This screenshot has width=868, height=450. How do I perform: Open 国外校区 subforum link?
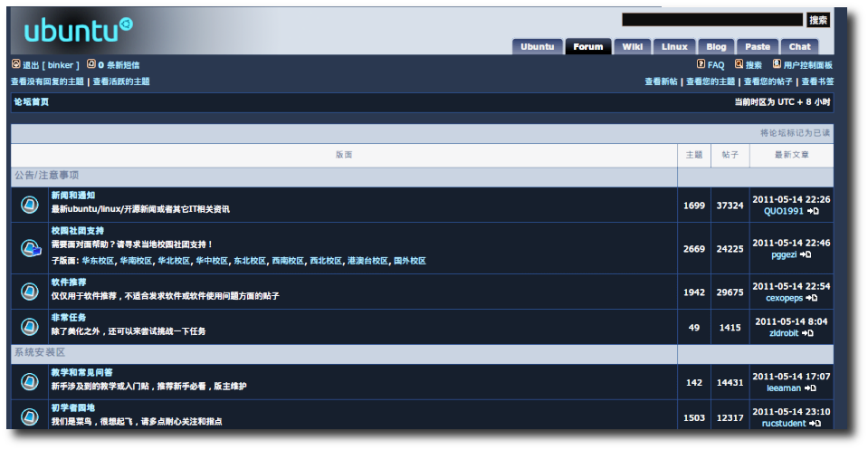[410, 261]
